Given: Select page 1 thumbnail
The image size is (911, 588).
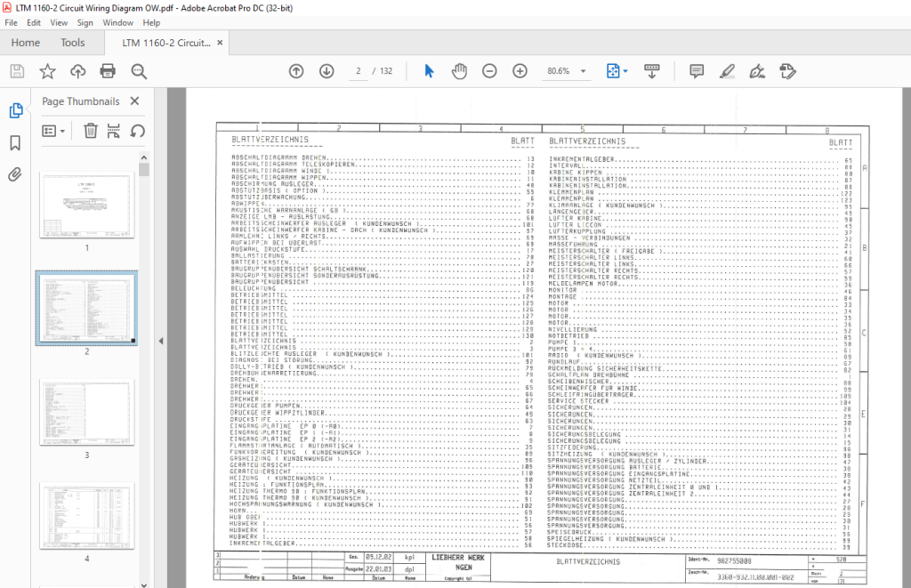Looking at the screenshot, I should pos(86,205).
